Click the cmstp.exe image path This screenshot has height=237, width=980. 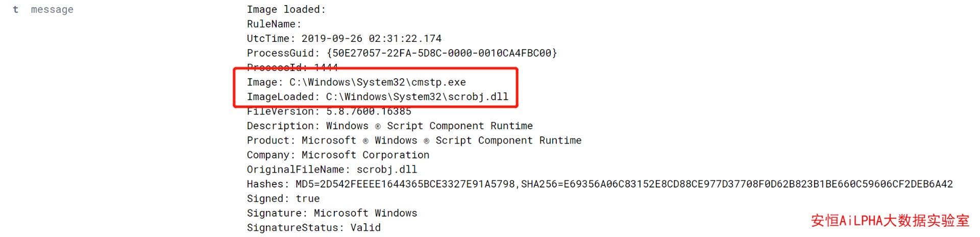coord(377,82)
